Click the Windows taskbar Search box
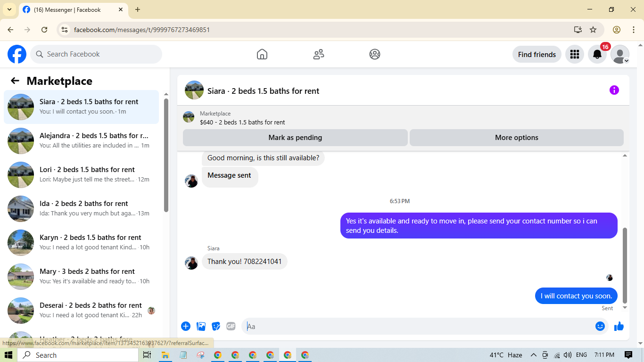Viewport: 644px width, 362px height. click(x=79, y=355)
